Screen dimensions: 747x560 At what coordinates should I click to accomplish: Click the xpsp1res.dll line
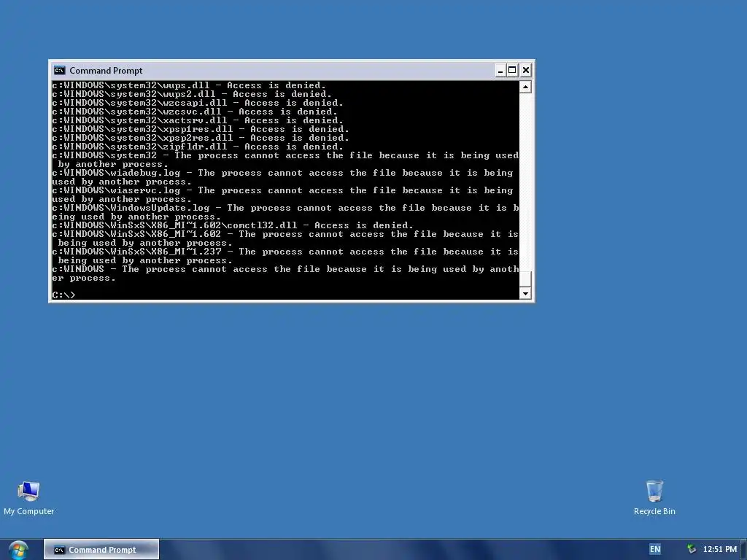point(201,129)
